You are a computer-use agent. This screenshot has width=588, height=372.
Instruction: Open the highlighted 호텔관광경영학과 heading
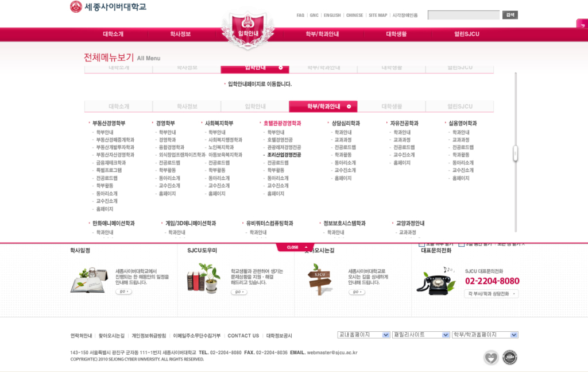click(x=282, y=123)
